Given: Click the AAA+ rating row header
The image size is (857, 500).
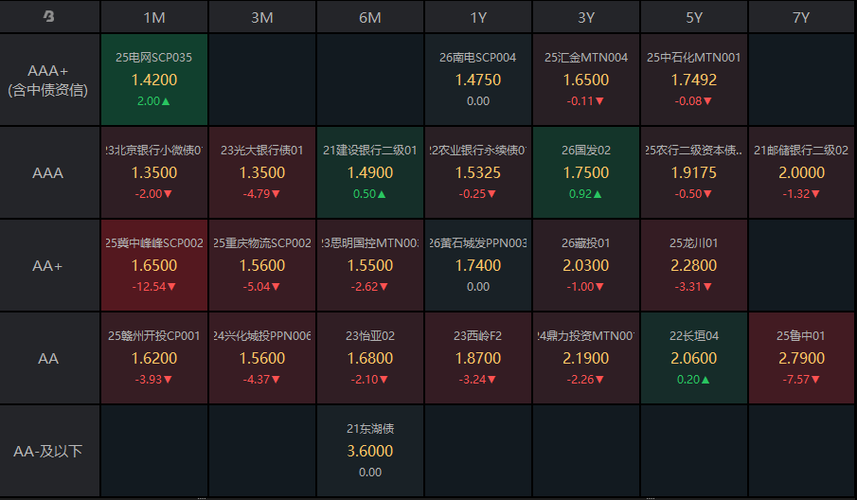Looking at the screenshot, I should [48, 80].
